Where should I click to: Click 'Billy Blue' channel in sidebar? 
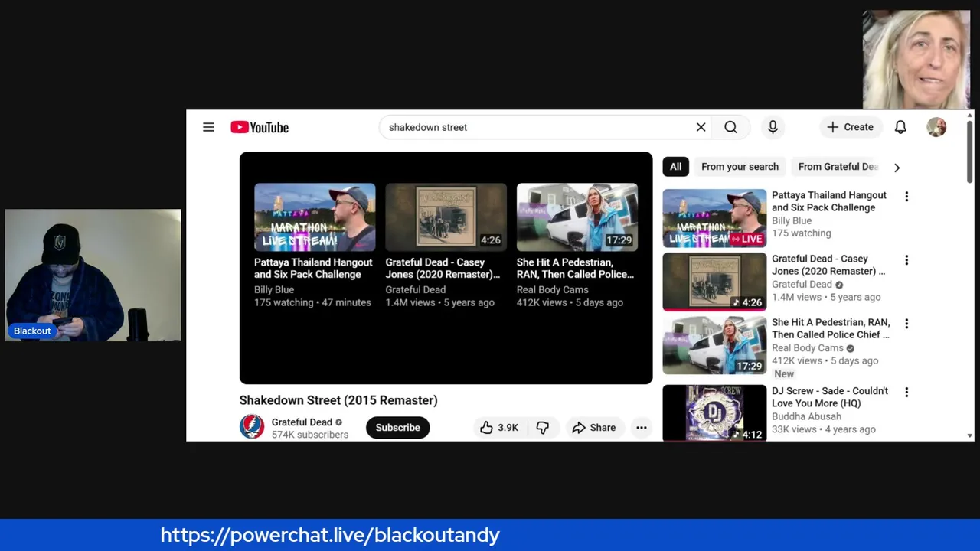(x=792, y=220)
